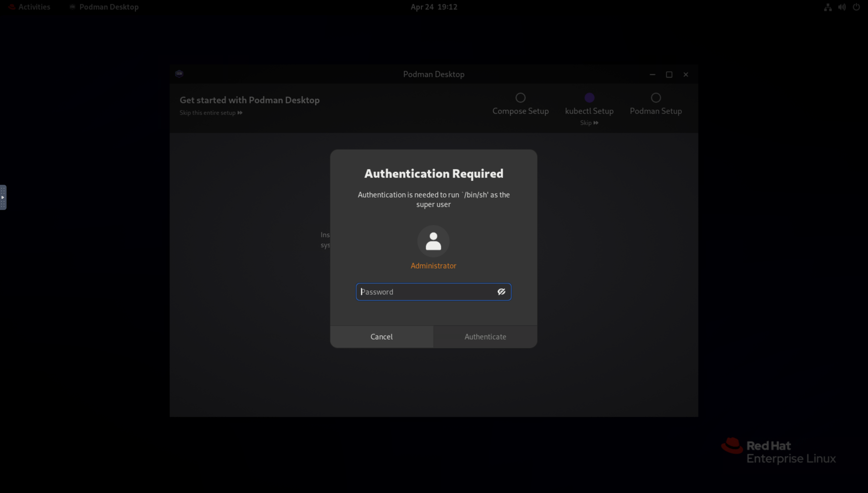Select the Compose Setup step circle
868x493 pixels.
[520, 98]
